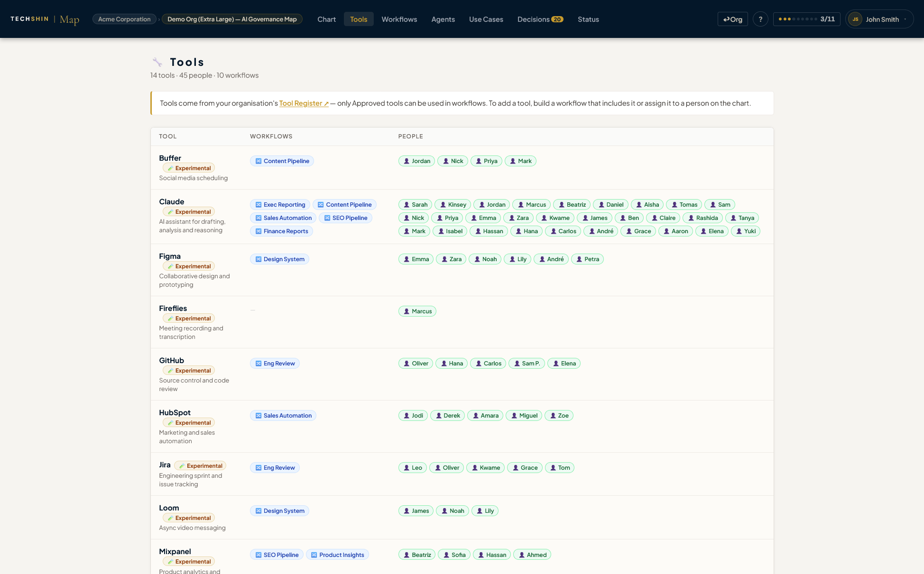Image resolution: width=924 pixels, height=574 pixels.
Task: Select Sam P. chip in GitHub row
Action: tap(527, 364)
